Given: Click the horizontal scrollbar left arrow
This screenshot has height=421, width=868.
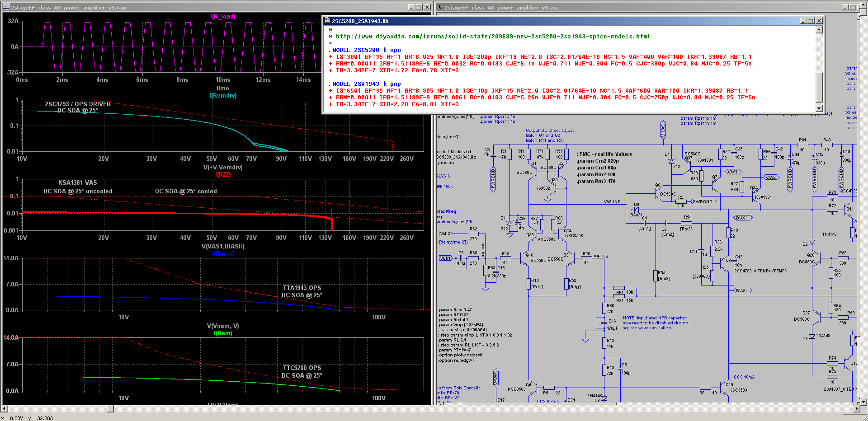Looking at the screenshot, I should [4, 409].
